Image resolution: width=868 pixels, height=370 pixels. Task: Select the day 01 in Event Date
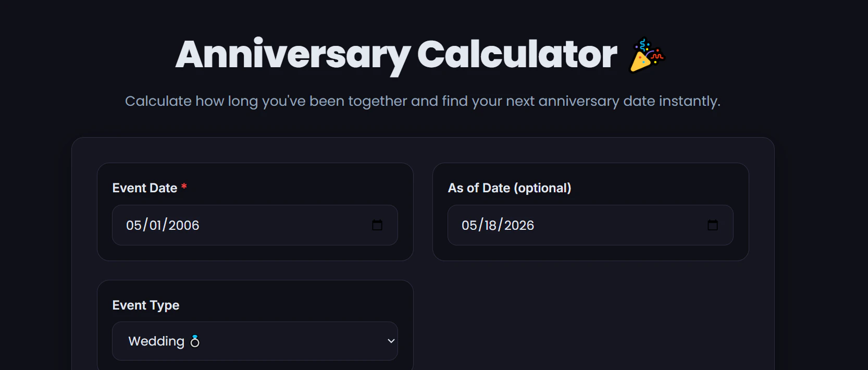155,225
